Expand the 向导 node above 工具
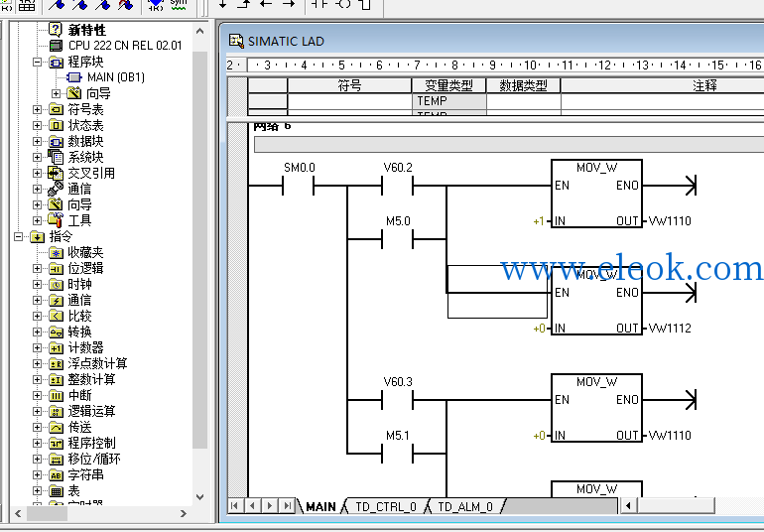 (x=37, y=204)
